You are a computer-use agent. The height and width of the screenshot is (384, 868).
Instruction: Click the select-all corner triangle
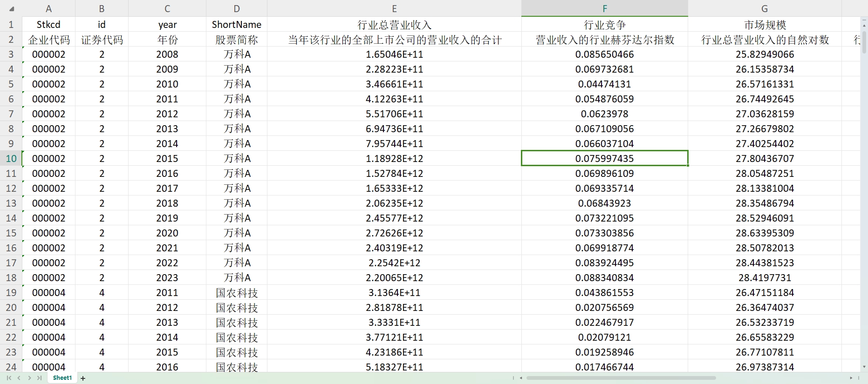[x=11, y=8]
